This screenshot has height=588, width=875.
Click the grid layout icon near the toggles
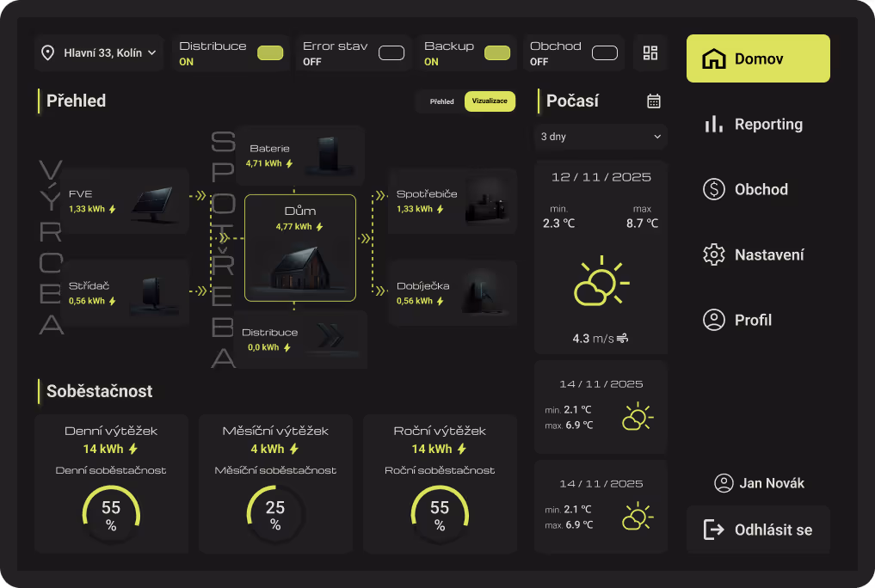[650, 52]
